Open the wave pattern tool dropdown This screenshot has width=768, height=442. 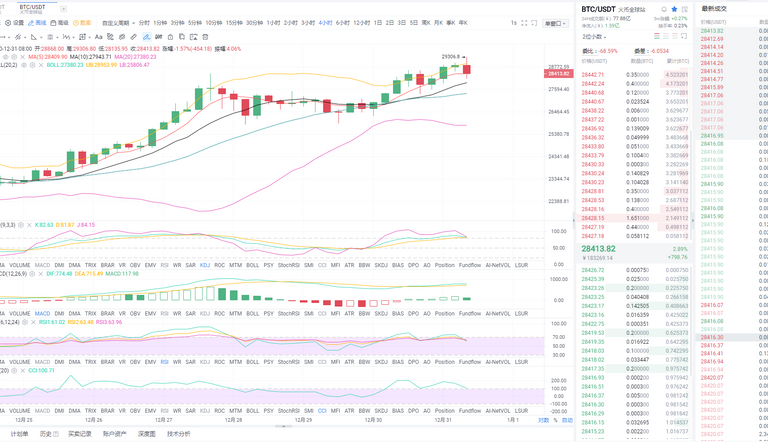(67, 37)
